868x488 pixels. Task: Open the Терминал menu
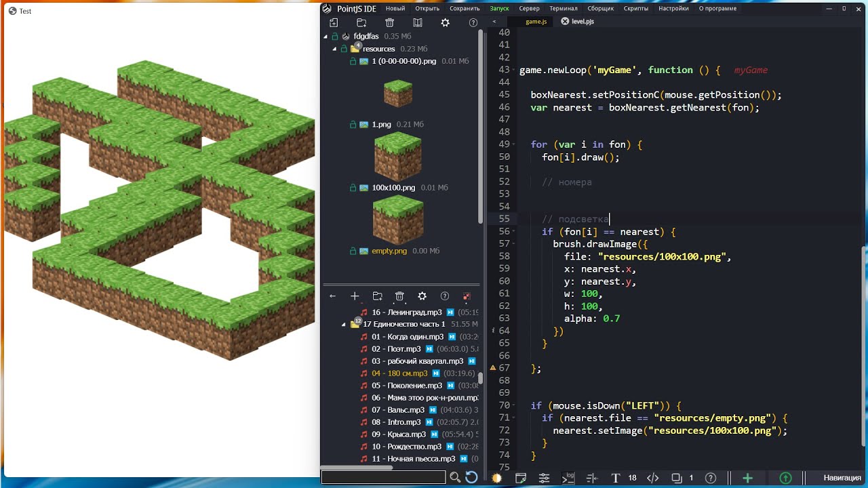[x=564, y=9]
